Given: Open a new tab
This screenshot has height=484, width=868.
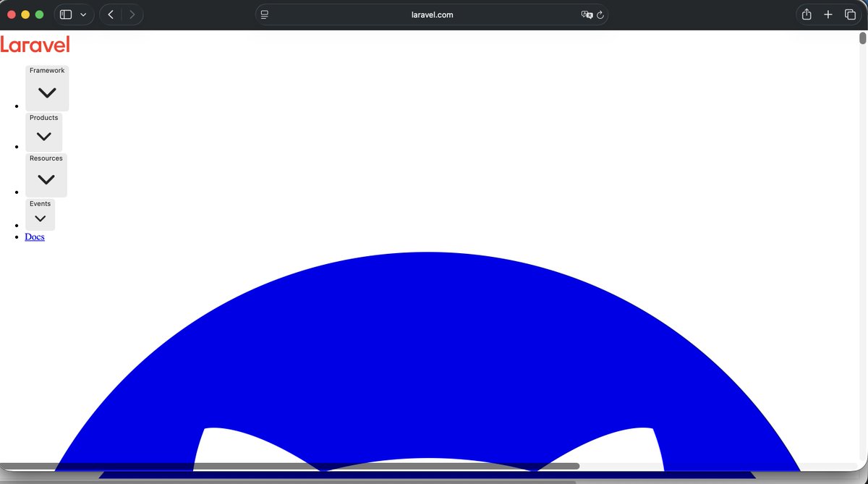Looking at the screenshot, I should coord(828,14).
